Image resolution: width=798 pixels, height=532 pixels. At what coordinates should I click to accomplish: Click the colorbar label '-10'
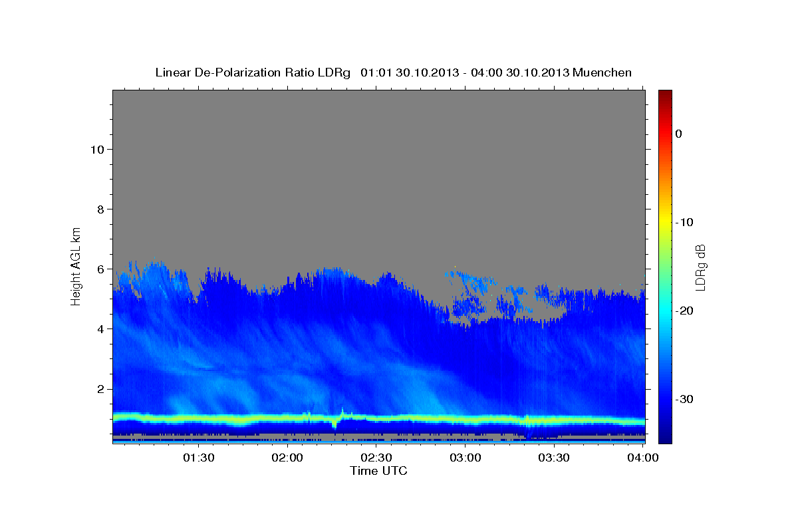click(x=685, y=222)
